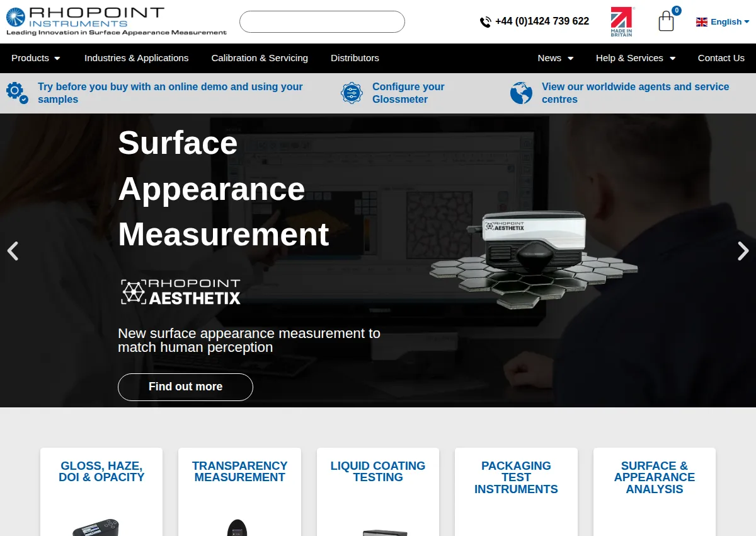Click the Aesthetix device product image

(x=533, y=260)
